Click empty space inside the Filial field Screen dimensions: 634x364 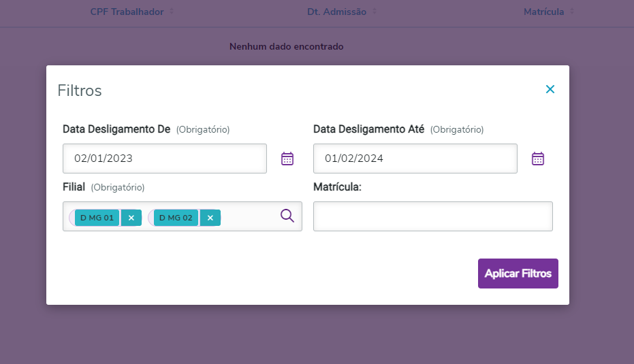pyautogui.click(x=249, y=217)
